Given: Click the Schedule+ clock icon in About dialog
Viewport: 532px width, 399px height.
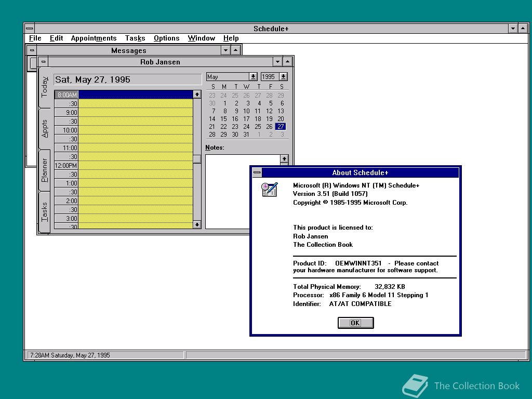Looking at the screenshot, I should tap(270, 189).
